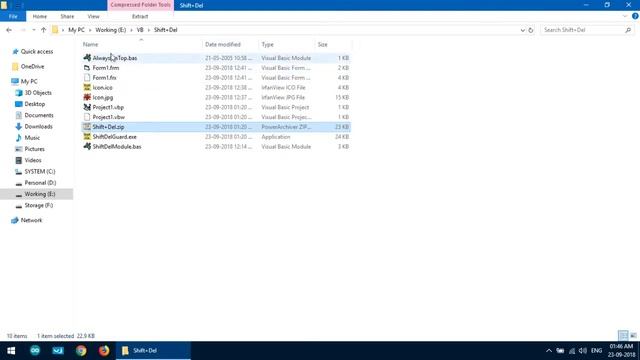Switch to large icons view layout
Viewport: 640px width, 360px height.
[633, 336]
